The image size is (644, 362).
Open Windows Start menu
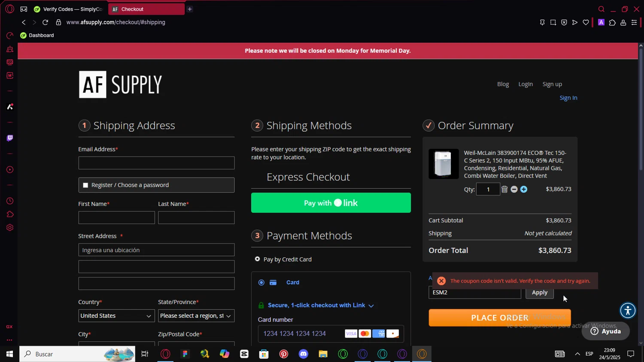[9, 354]
